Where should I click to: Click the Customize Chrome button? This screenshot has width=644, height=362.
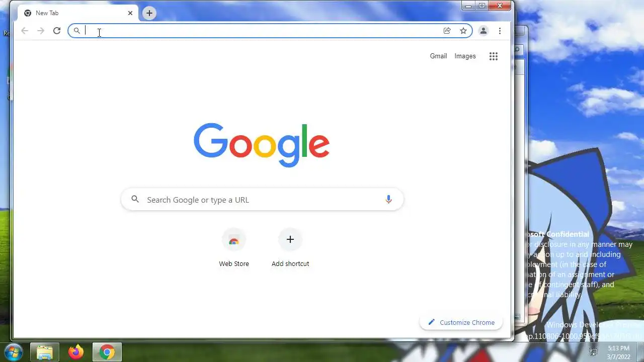point(461,322)
